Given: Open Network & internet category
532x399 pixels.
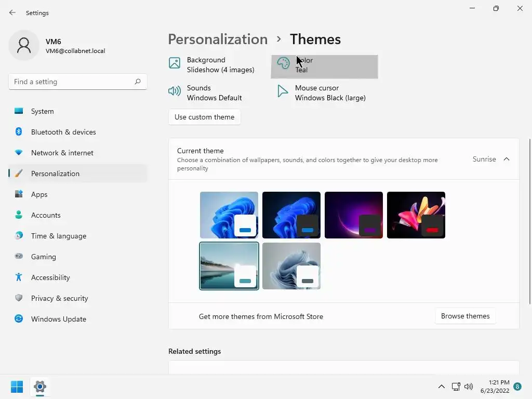Looking at the screenshot, I should tap(78, 153).
